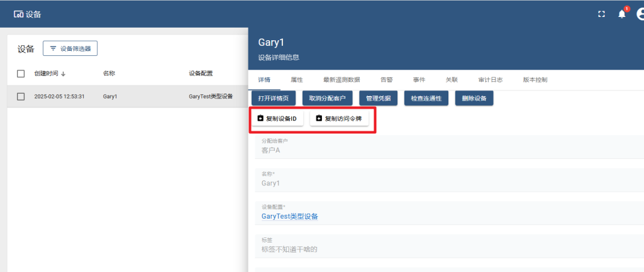Click the Gary1 title in details panel

point(271,42)
